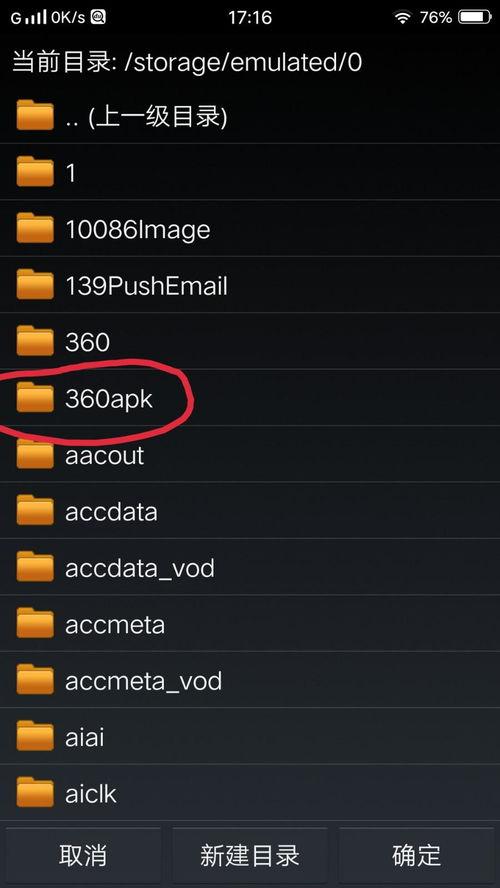The width and height of the screenshot is (500, 888).
Task: Select the accdata_vod folder entry
Action: coord(250,567)
